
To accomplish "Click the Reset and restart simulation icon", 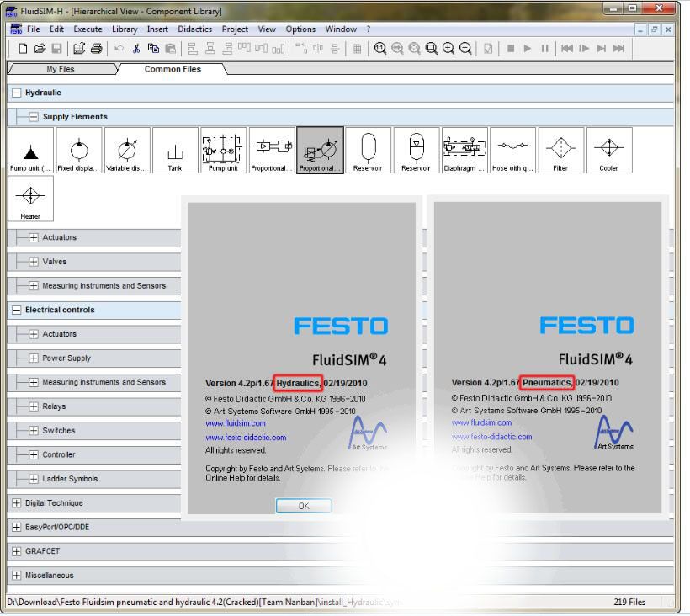I will (x=567, y=49).
